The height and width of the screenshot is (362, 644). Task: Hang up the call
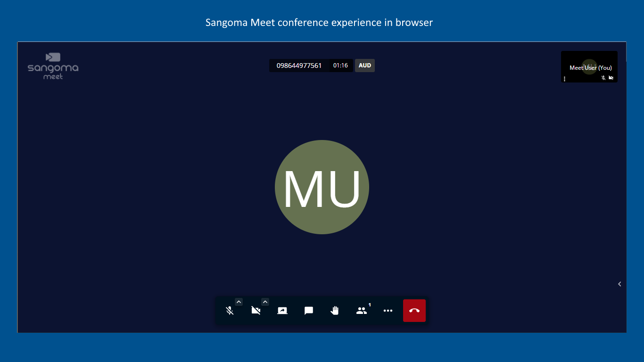[414, 311]
